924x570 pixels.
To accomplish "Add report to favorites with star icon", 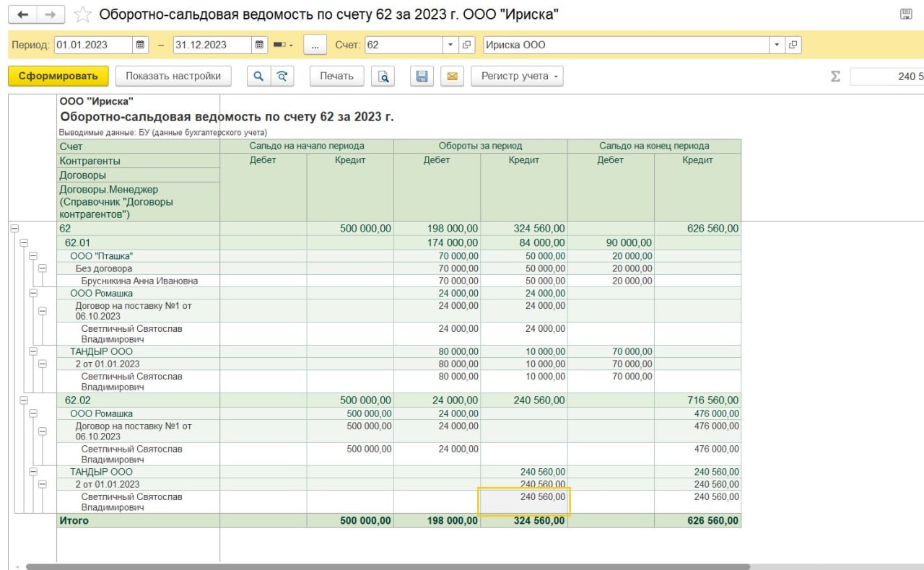I will 84,14.
